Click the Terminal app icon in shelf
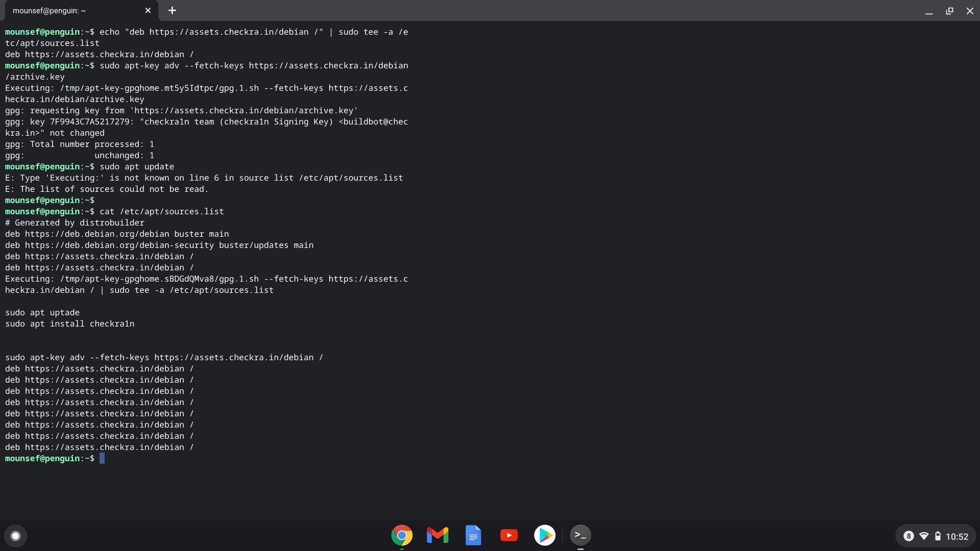This screenshot has width=980, height=551. coord(580,535)
